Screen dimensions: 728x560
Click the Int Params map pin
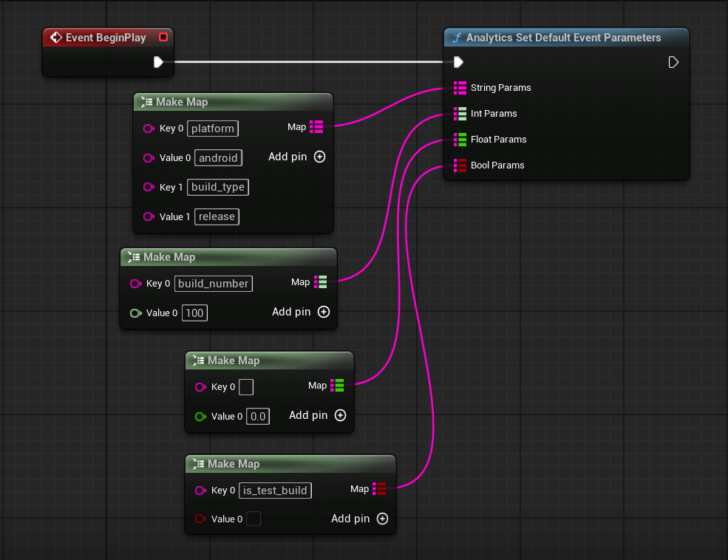pos(460,114)
